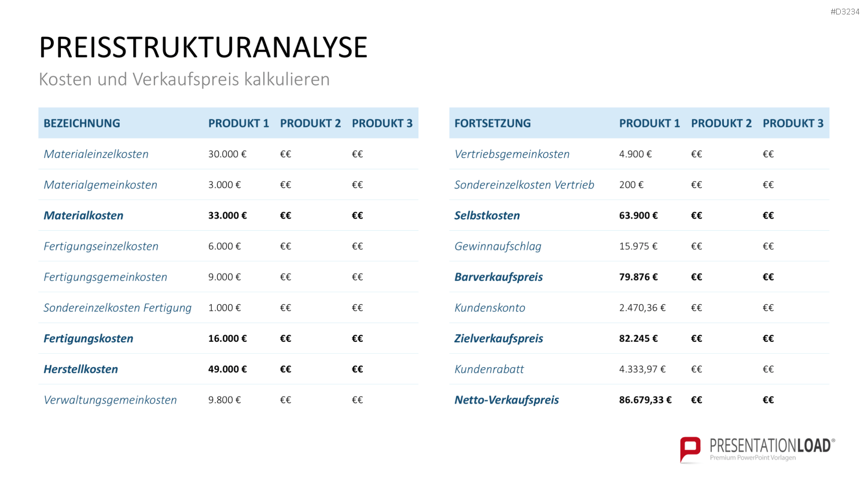Select the bold Netto-Verkaufspreis label
Image resolution: width=868 pixels, height=488 pixels.
point(507,400)
